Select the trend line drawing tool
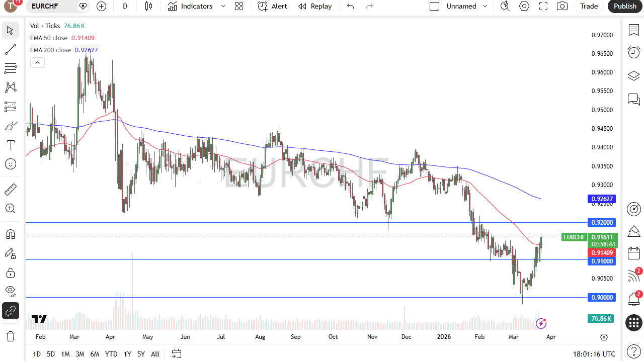Viewport: 644px width, 361px height. coord(11,49)
